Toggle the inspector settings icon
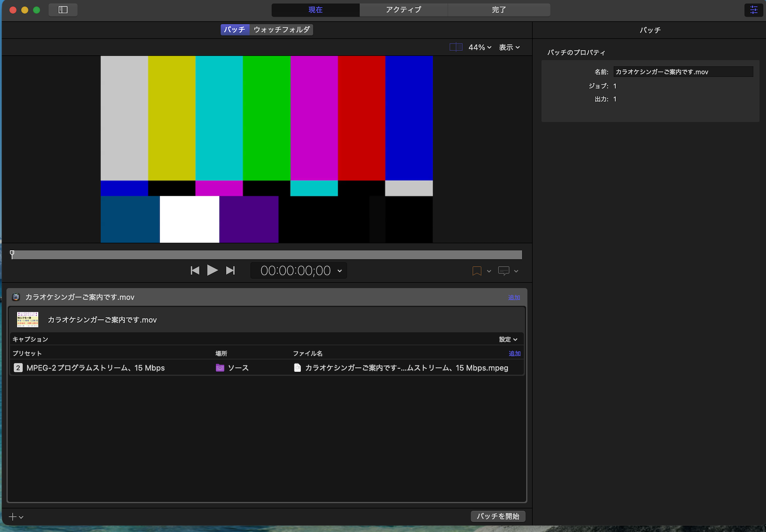The image size is (766, 532). [754, 10]
